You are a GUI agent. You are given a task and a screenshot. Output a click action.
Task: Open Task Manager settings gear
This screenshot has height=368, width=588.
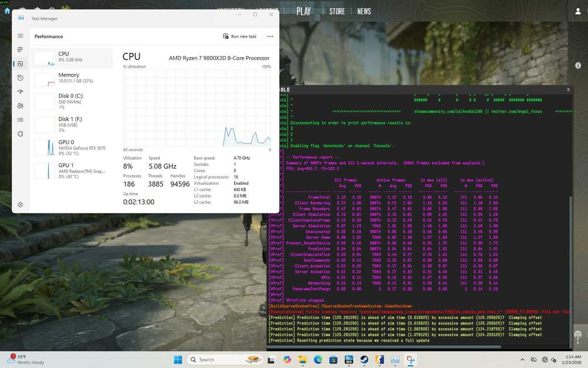[x=20, y=205]
